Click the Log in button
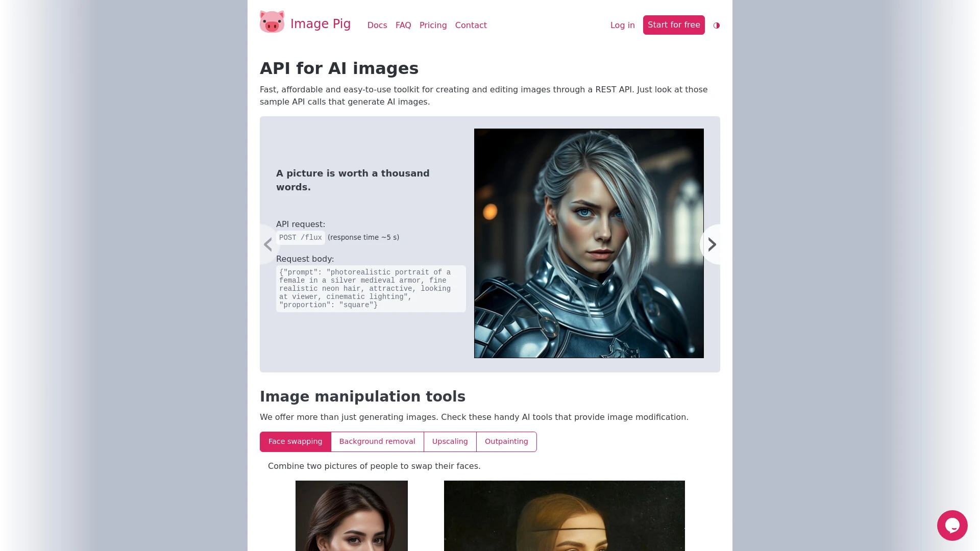 coord(622,25)
